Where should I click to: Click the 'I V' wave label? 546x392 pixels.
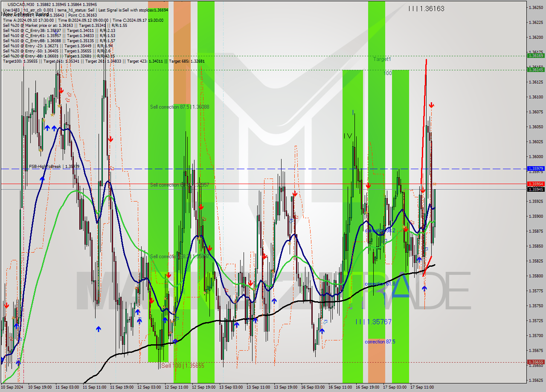click(x=348, y=136)
